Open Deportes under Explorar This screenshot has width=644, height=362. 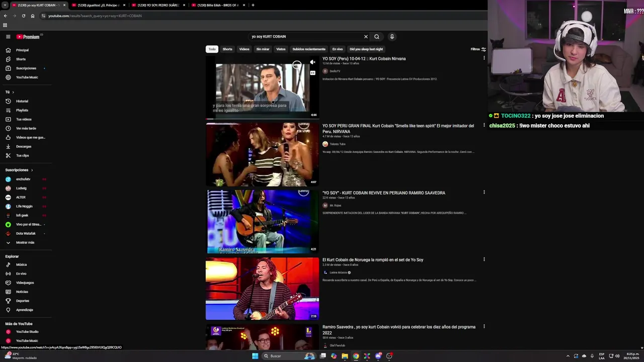[x=23, y=301]
